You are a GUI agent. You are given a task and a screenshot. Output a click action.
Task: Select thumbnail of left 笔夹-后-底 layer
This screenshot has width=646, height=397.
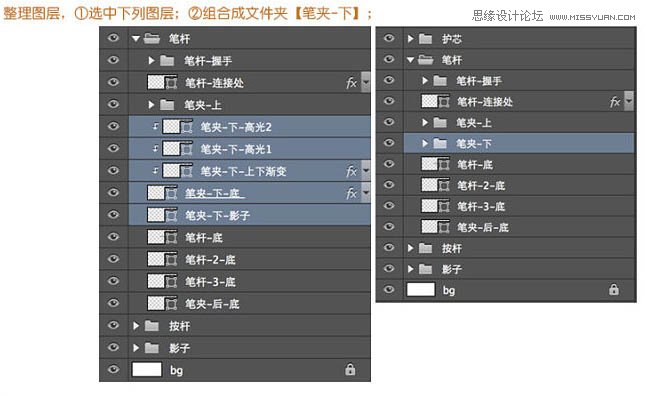(x=156, y=303)
